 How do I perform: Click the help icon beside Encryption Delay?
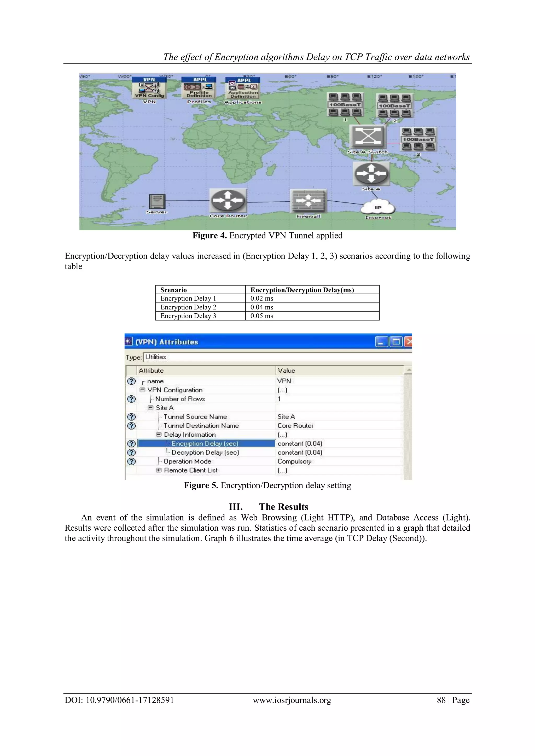[131, 443]
